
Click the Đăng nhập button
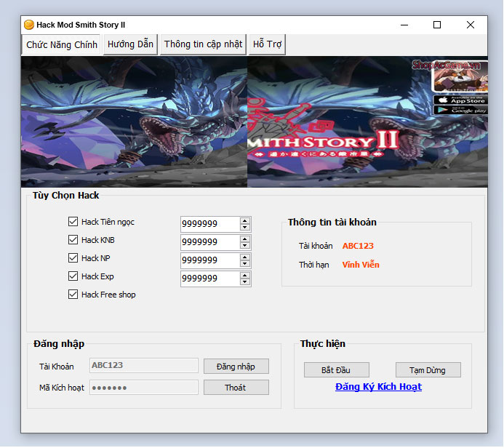click(x=236, y=367)
